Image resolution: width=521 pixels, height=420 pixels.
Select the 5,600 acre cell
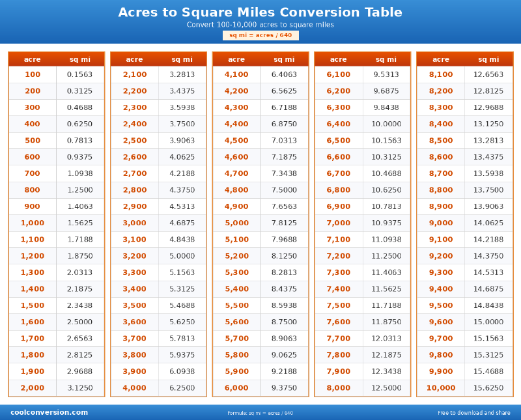tap(236, 322)
